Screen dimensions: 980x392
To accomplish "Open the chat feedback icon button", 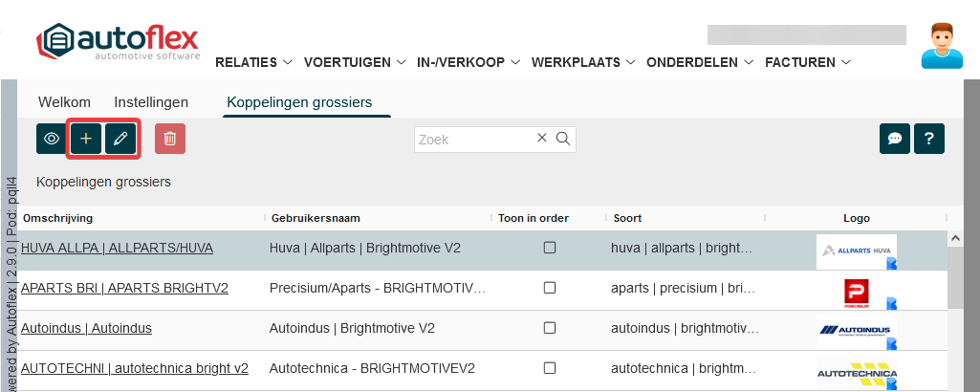I will pos(895,139).
